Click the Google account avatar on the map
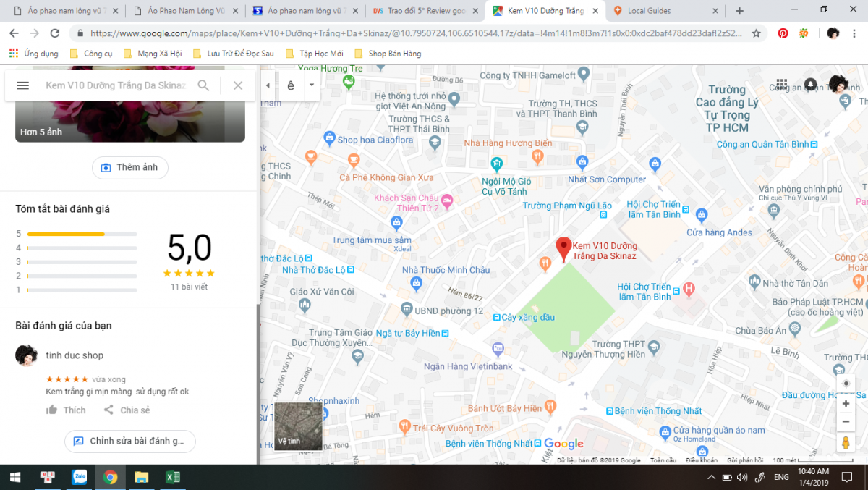 click(838, 84)
